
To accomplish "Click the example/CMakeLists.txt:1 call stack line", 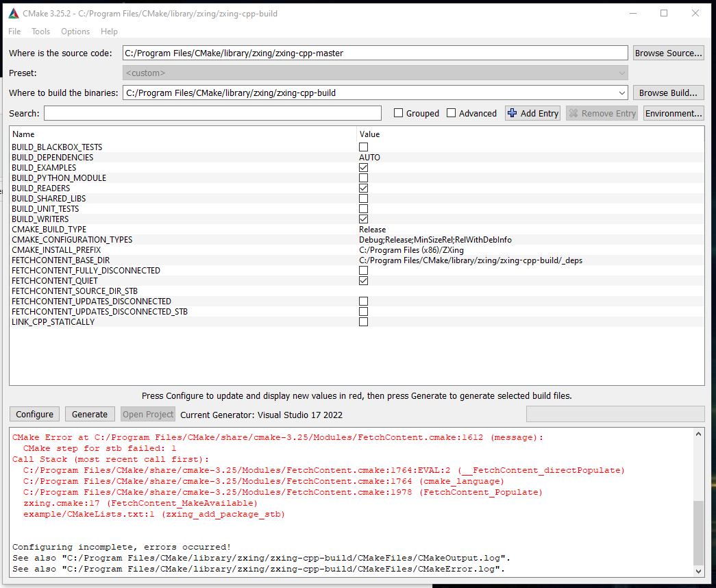I will tap(154, 514).
